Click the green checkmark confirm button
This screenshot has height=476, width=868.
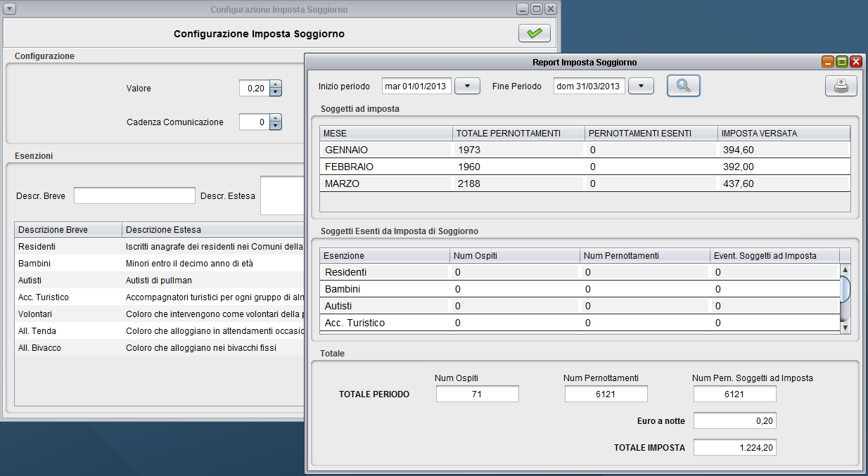[x=534, y=33]
